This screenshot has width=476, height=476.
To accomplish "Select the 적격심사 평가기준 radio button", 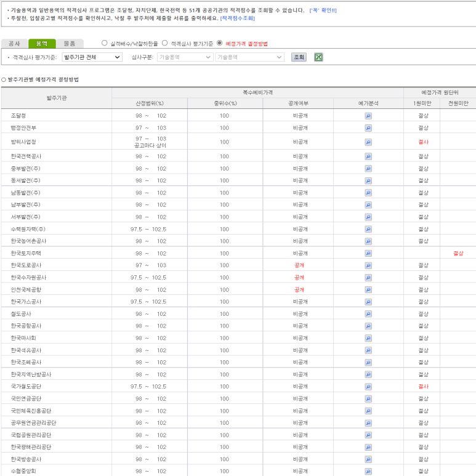I will coord(165,43).
